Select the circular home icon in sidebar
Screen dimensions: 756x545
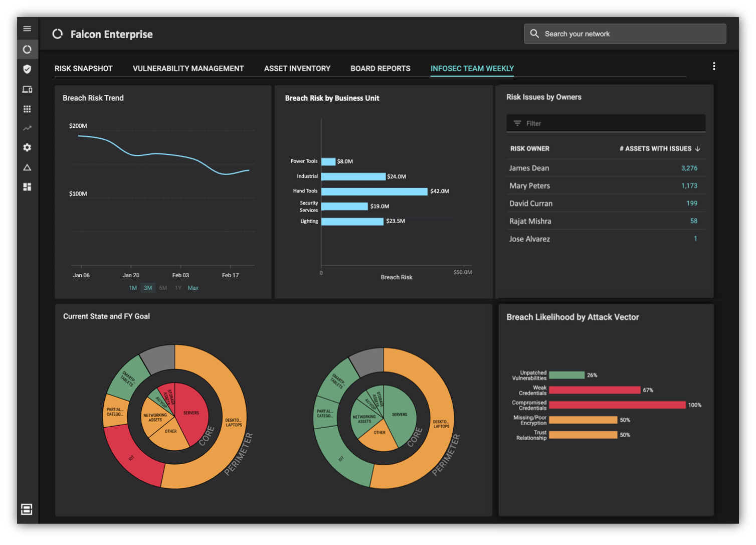click(27, 49)
